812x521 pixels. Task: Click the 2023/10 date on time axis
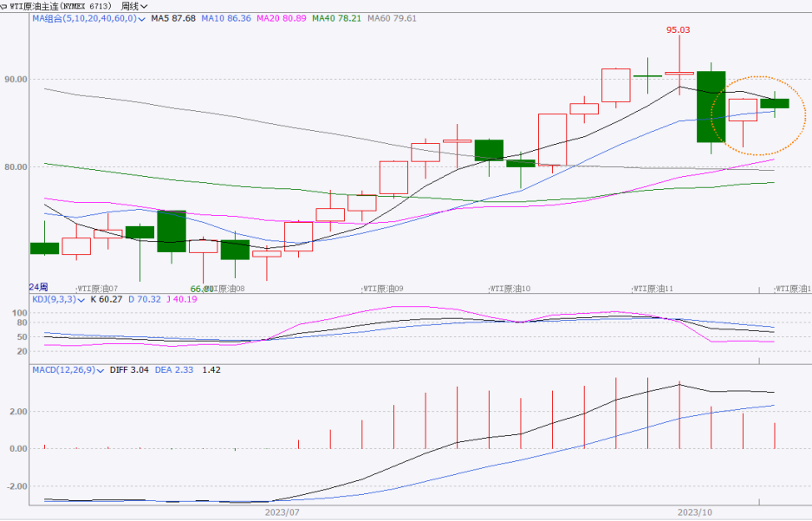pos(694,511)
